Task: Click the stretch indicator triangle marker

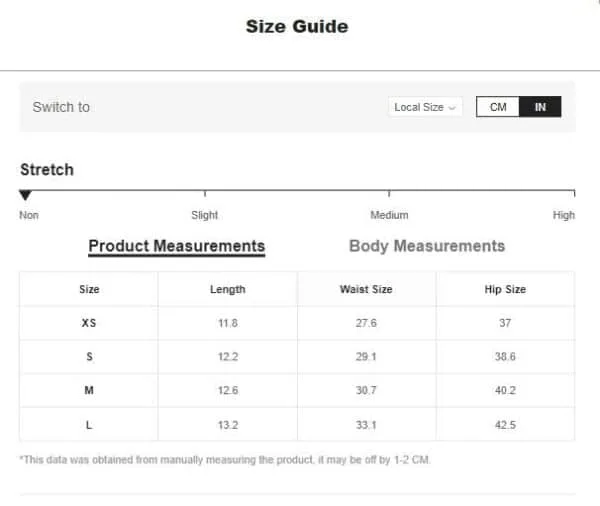Action: coord(25,195)
